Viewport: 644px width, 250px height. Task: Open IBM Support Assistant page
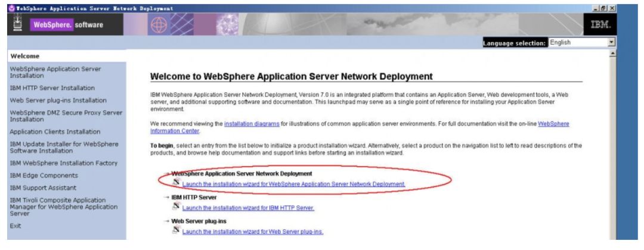43,187
